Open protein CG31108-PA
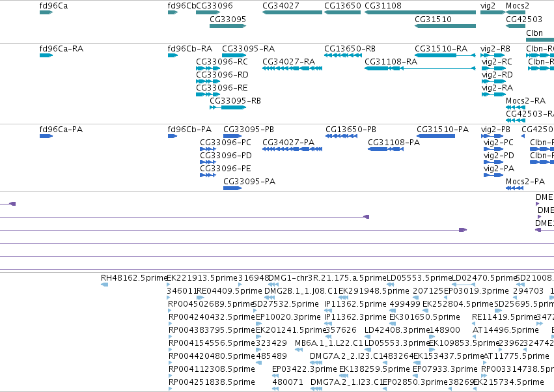554x392 pixels. (x=386, y=149)
